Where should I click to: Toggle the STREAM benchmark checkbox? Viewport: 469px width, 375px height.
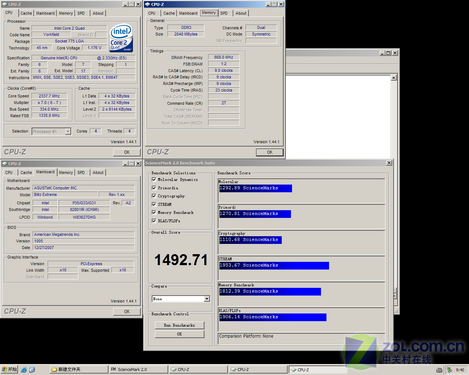coord(154,204)
